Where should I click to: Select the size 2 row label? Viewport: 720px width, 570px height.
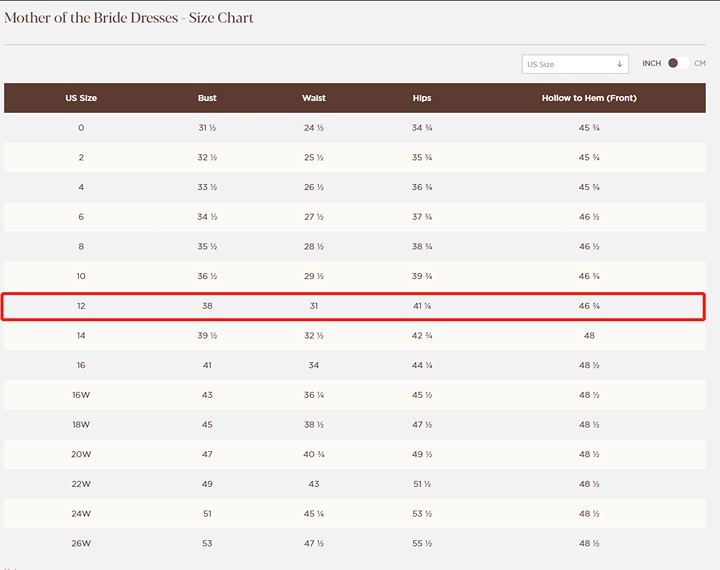click(x=81, y=158)
